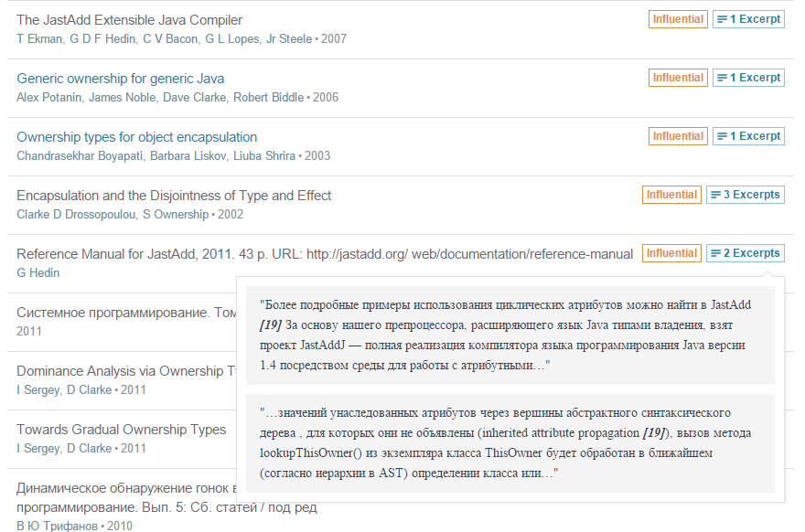This screenshot has width=805, height=532.
Task: Click citation [19] in the second excerpt
Action: [x=653, y=432]
